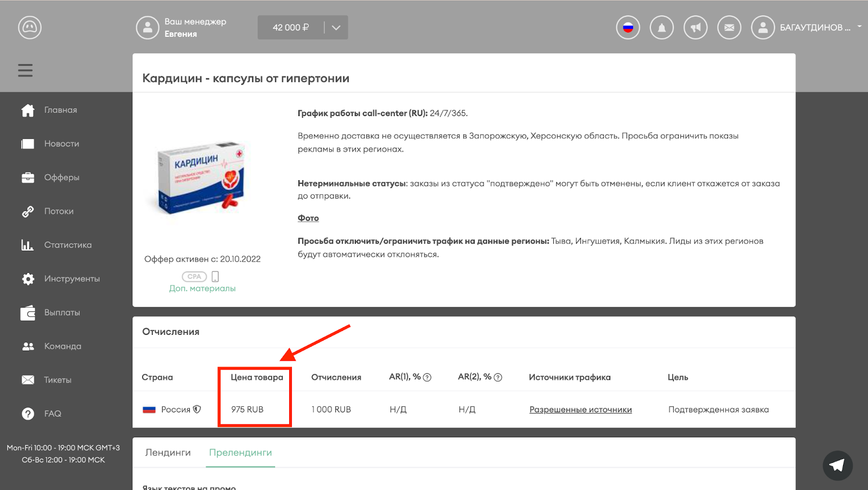Toggle the hamburger sidebar menu
Image resolution: width=868 pixels, height=490 pixels.
(25, 71)
